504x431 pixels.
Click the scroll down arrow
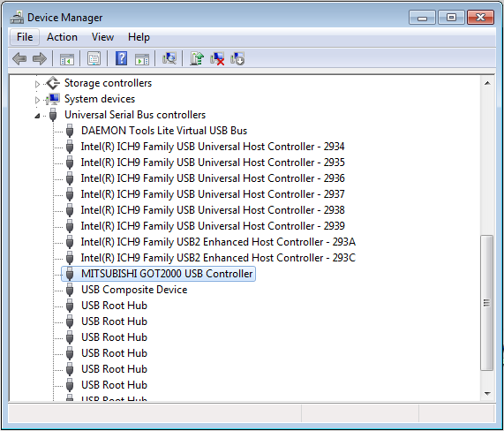(x=487, y=393)
